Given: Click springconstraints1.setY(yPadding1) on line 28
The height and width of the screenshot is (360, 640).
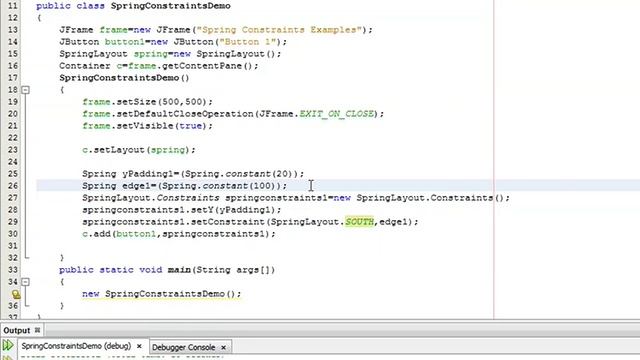Looking at the screenshot, I should pyautogui.click(x=182, y=210).
